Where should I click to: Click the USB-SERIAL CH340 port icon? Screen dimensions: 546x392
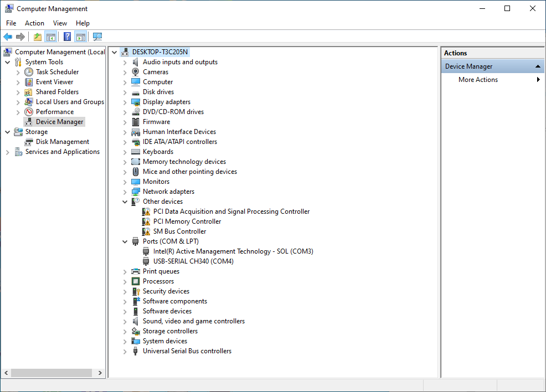(146, 261)
